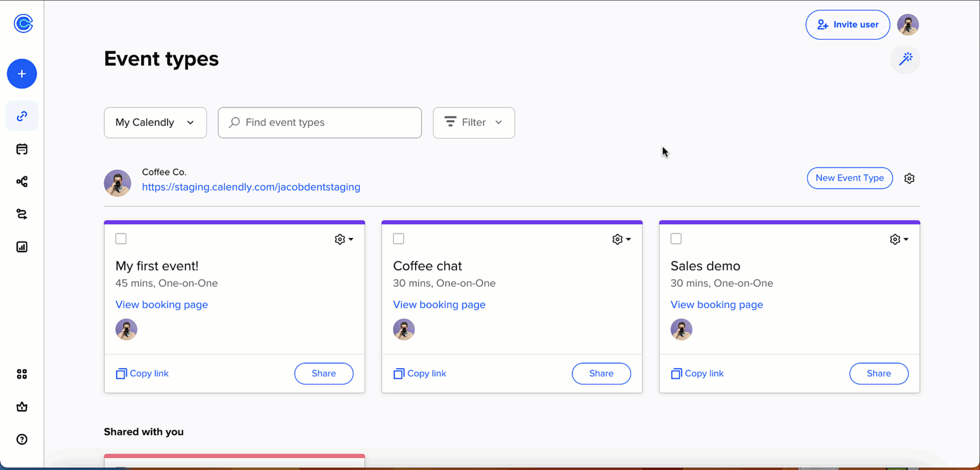
Task: Click the magic wand icon button
Action: [x=905, y=59]
